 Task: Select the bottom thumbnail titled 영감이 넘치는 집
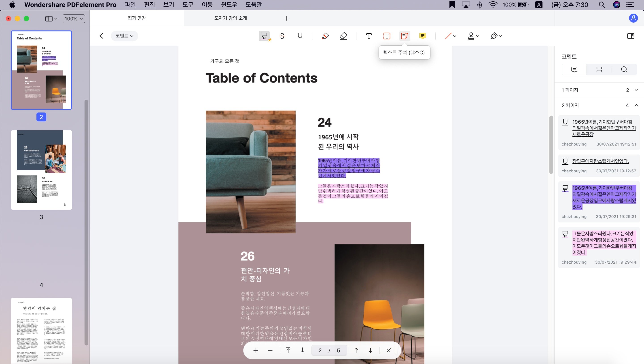tap(41, 331)
